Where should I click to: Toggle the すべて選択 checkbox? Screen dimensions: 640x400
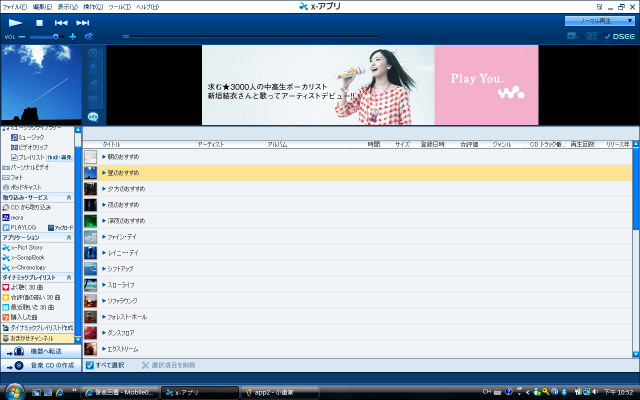point(90,365)
